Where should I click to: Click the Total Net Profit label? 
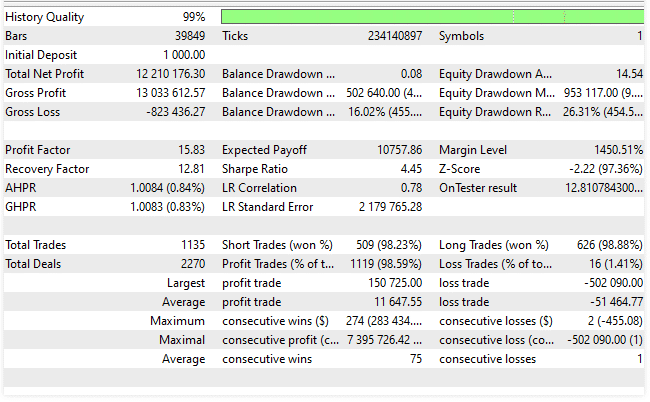coord(44,74)
